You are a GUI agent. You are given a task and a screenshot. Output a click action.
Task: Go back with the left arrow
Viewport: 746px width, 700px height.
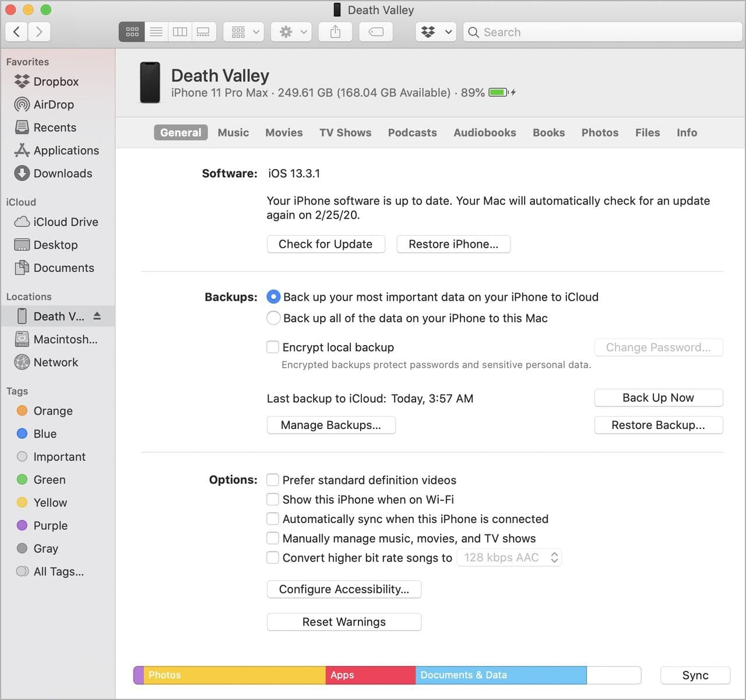17,32
